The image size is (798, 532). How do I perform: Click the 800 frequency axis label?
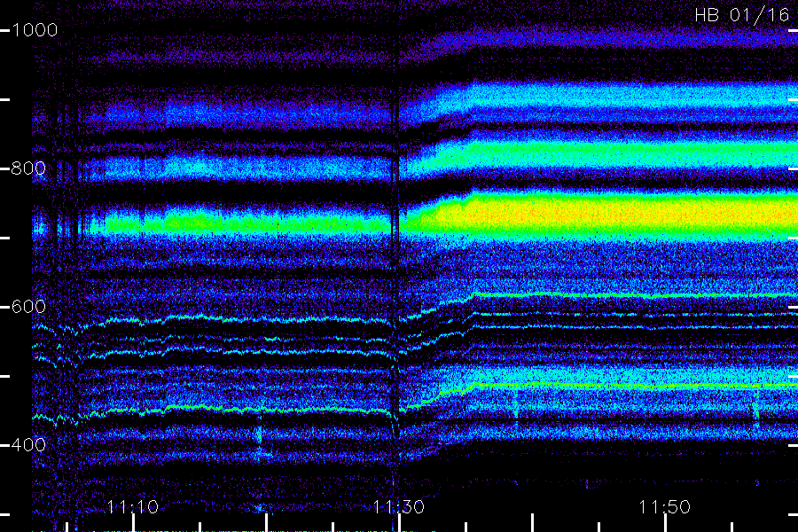pyautogui.click(x=28, y=168)
